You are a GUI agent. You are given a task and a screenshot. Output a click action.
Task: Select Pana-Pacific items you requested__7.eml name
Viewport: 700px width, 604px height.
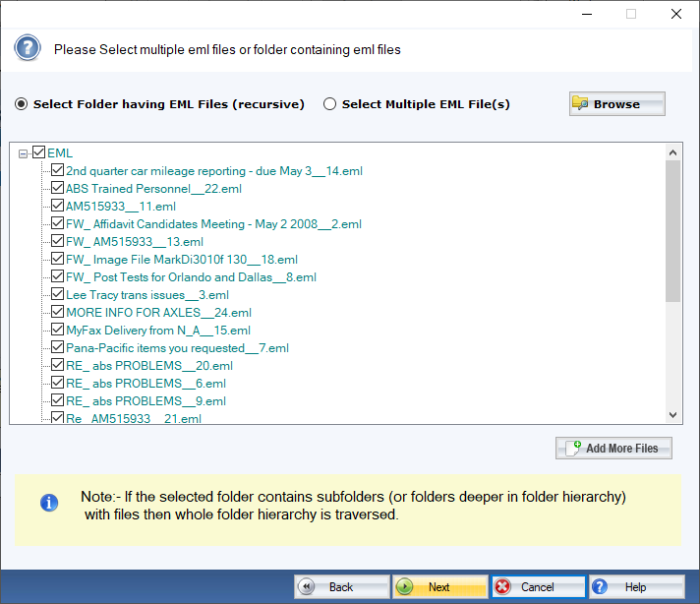tap(177, 348)
